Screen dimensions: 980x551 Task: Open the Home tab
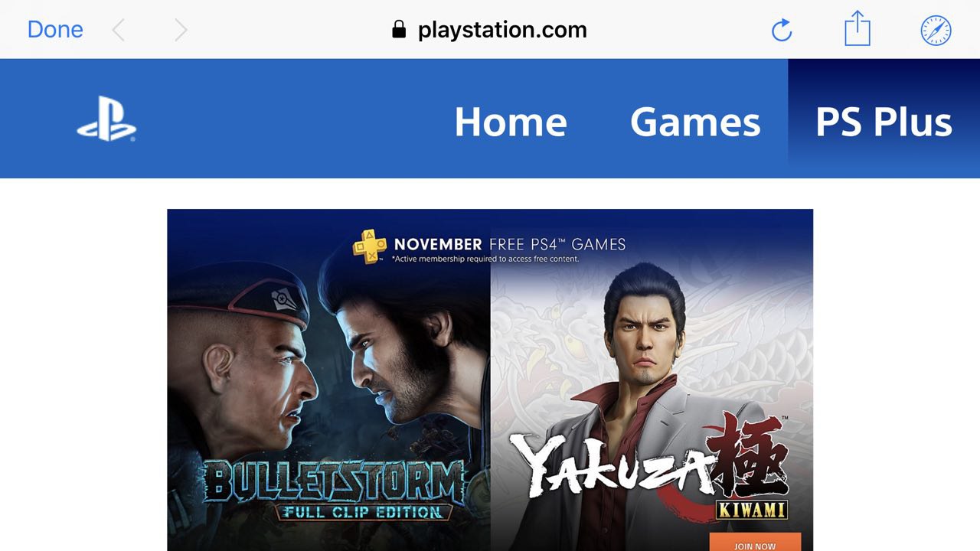pyautogui.click(x=511, y=122)
